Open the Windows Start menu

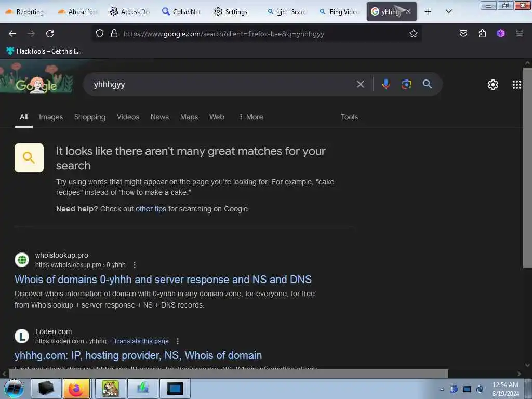pyautogui.click(x=13, y=389)
